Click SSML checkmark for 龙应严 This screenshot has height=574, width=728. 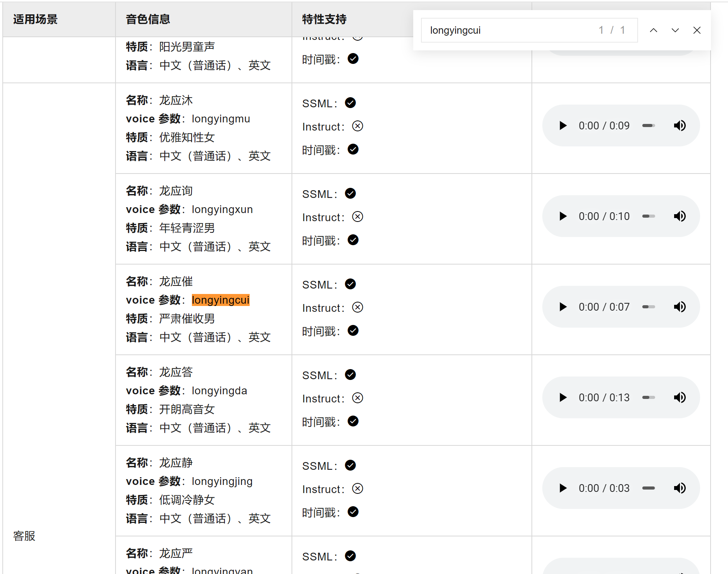(x=350, y=556)
